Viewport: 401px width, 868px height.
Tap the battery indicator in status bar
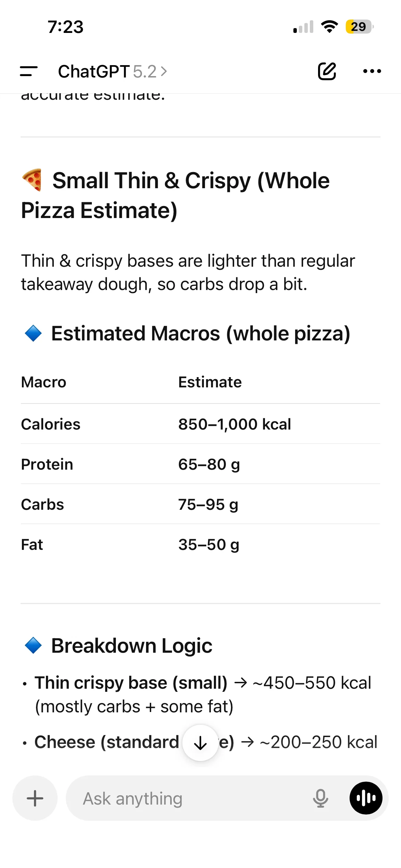click(359, 27)
